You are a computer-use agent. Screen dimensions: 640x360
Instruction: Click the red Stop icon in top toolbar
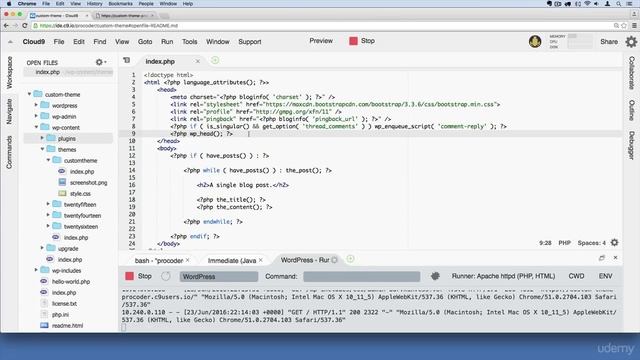[x=353, y=41]
